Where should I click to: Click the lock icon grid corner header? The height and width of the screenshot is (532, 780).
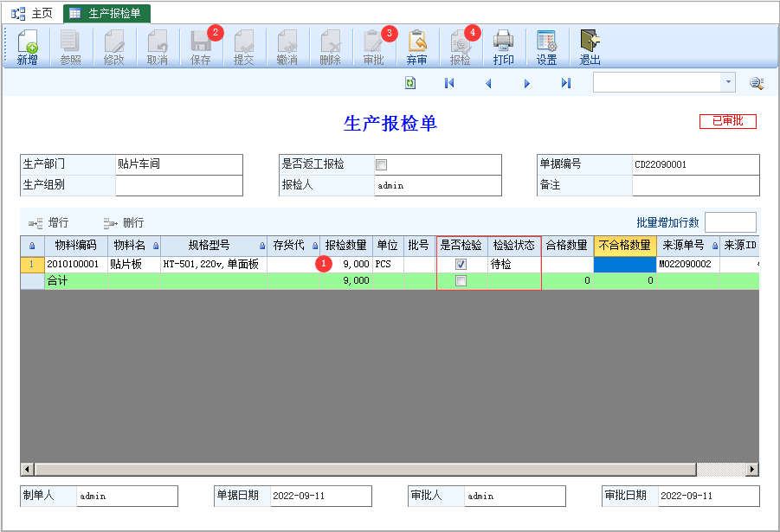click(32, 246)
